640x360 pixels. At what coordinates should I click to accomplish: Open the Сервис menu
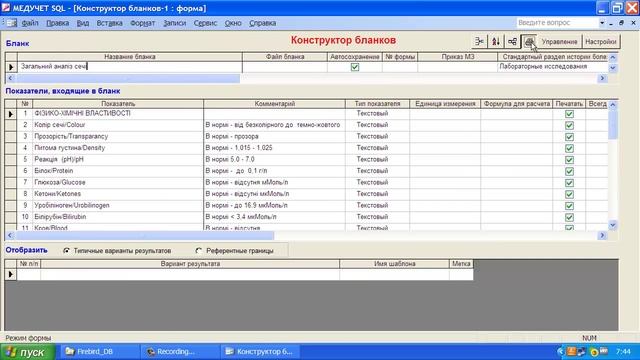pyautogui.click(x=205, y=23)
